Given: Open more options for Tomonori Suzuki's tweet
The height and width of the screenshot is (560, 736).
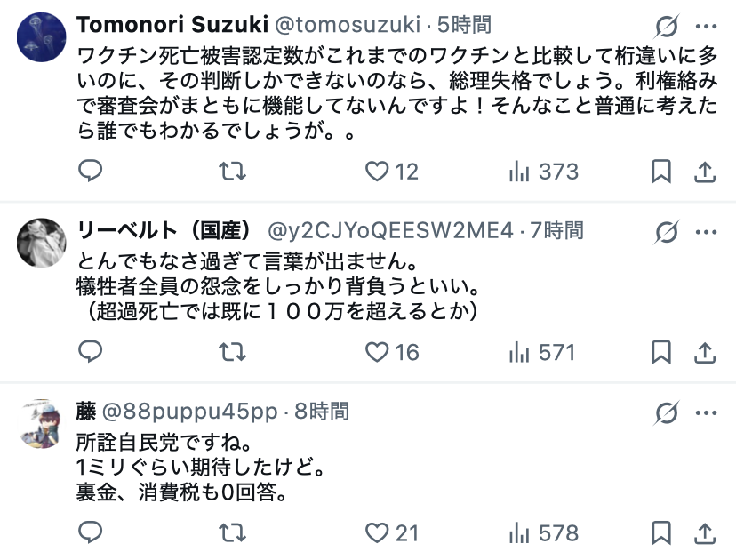Looking at the screenshot, I should tap(705, 25).
